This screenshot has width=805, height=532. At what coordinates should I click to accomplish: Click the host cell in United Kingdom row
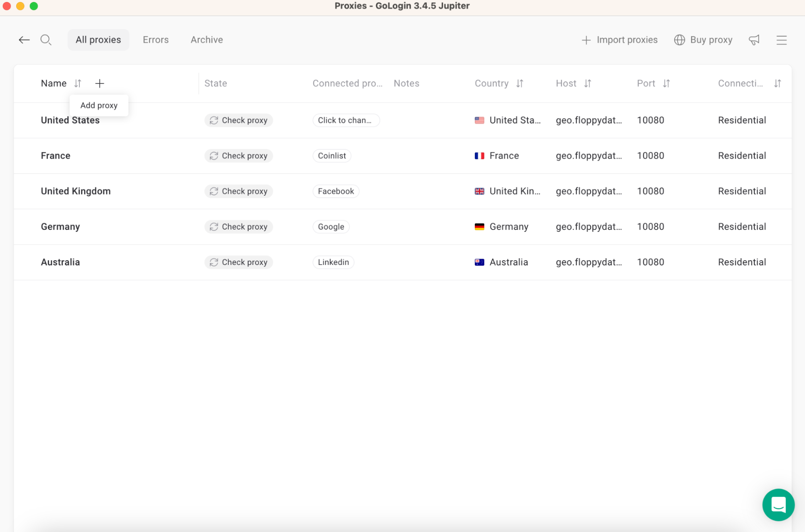589,191
